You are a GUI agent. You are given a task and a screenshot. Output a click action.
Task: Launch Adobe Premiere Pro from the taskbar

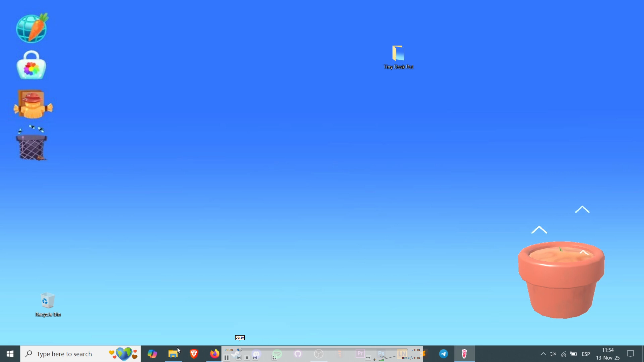[360, 353]
